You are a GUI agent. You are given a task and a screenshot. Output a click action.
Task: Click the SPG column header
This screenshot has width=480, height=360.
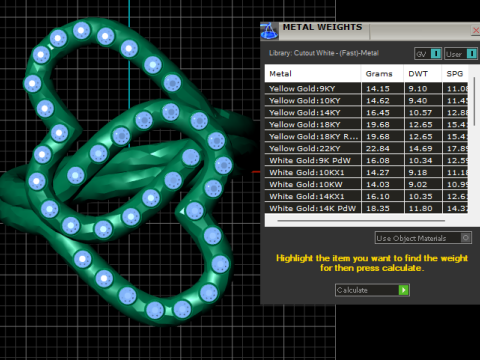(455, 74)
